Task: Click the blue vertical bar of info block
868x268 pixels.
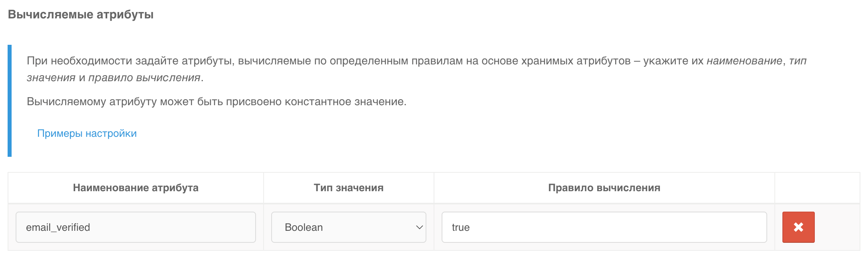Action: (x=10, y=100)
